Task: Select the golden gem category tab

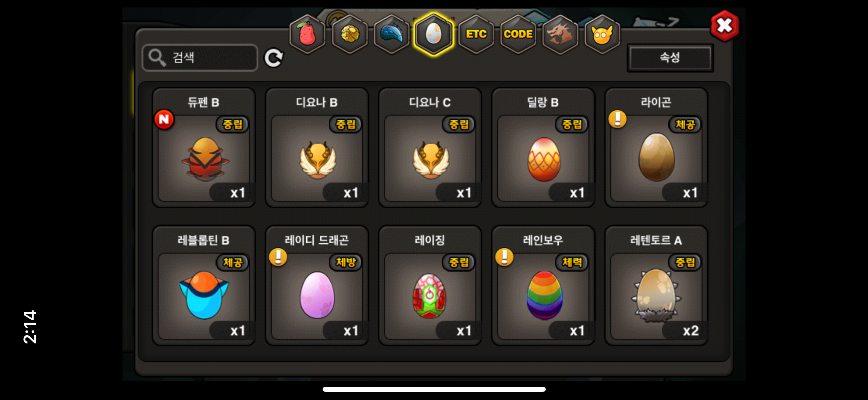Action: click(349, 34)
